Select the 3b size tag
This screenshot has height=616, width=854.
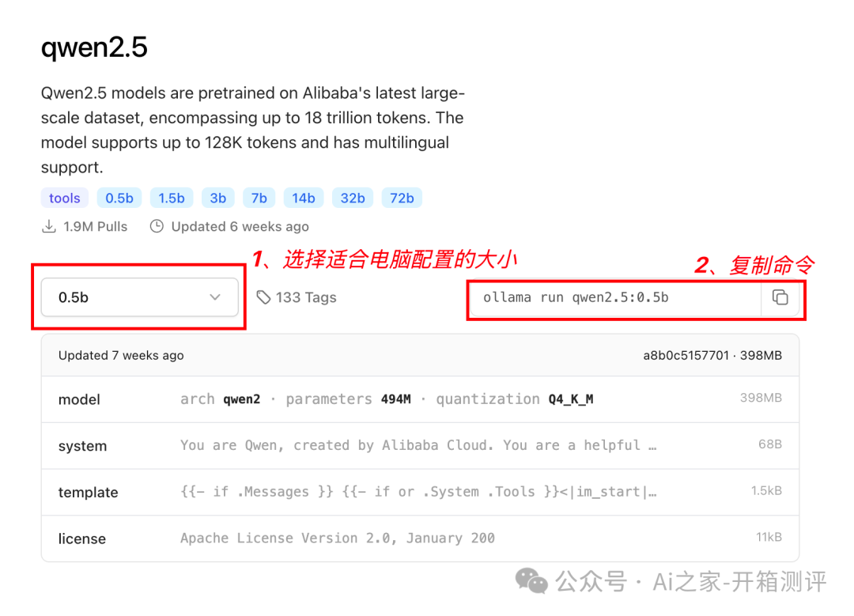pyautogui.click(x=218, y=198)
